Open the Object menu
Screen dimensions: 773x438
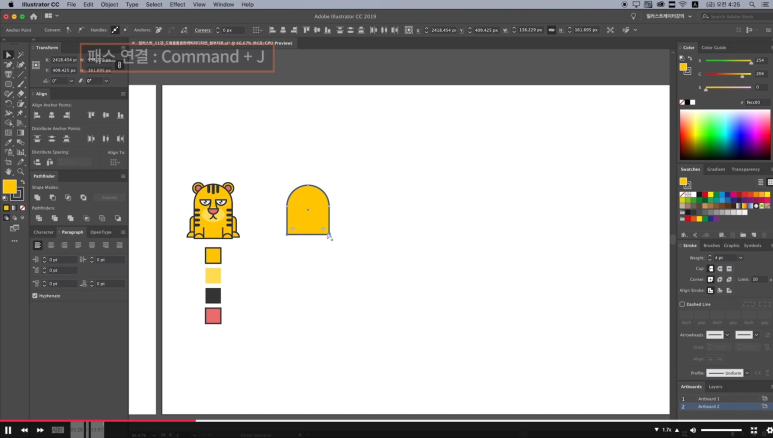109,4
